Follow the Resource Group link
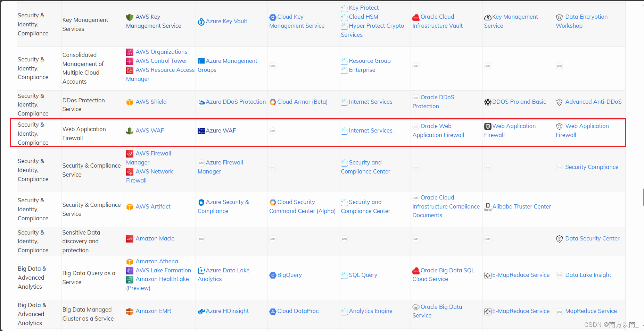The height and width of the screenshot is (331, 644). [370, 61]
